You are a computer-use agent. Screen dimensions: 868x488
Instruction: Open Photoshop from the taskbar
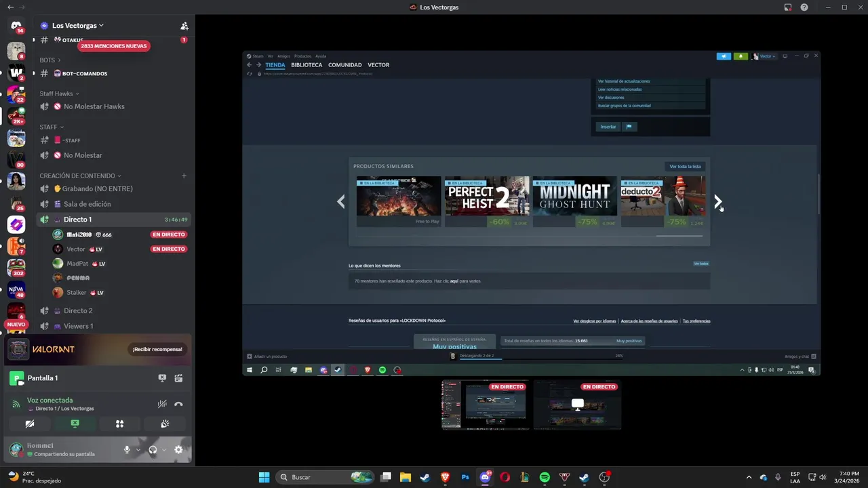[x=465, y=477]
